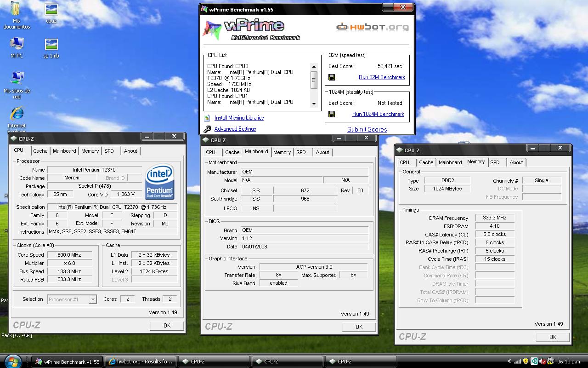Open Mi PC desktop icon
This screenshot has height=368, width=588.
click(17, 47)
